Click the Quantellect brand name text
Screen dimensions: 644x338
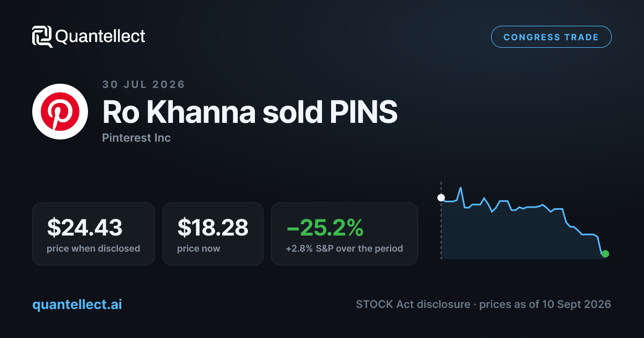(100, 36)
